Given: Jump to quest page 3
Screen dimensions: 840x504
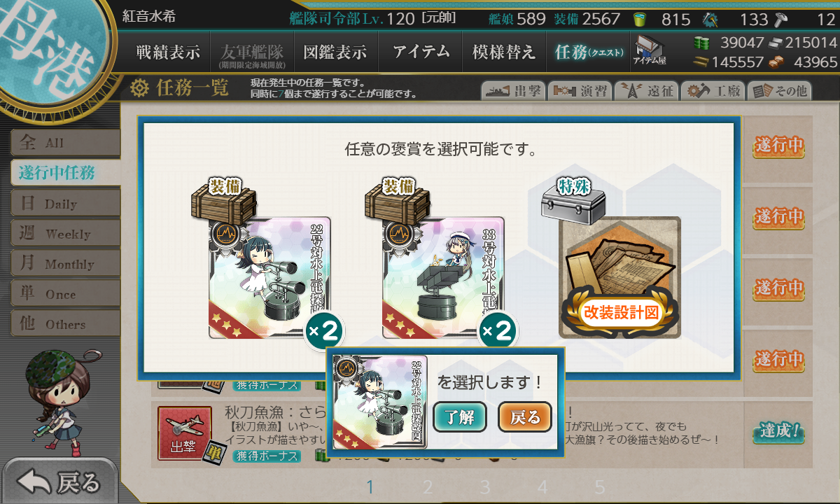Looking at the screenshot, I should (x=485, y=487).
